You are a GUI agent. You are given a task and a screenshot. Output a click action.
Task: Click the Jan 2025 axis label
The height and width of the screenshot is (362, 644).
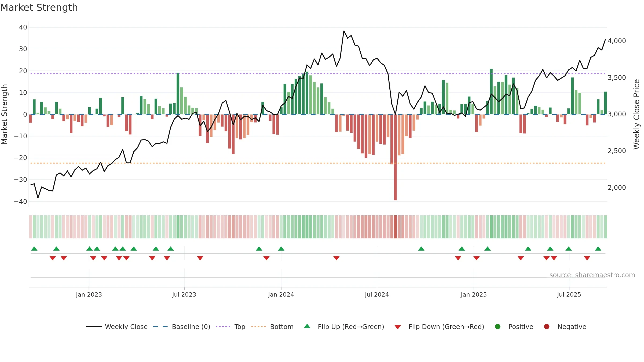474,295
